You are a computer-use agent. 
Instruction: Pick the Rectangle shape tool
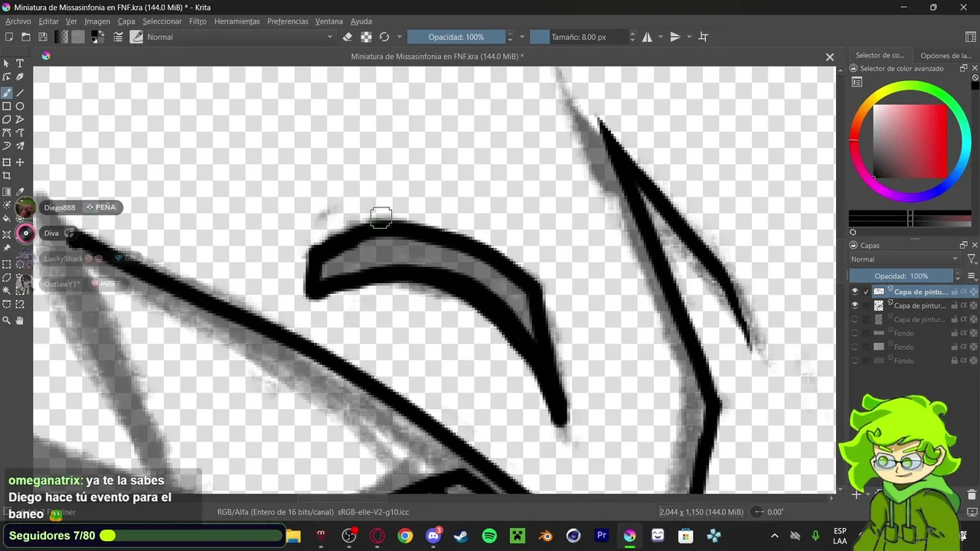[7, 106]
